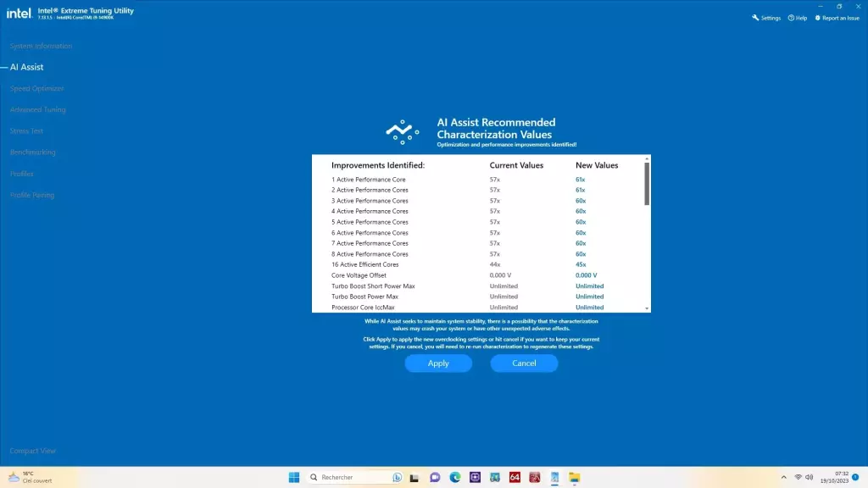
Task: Open the weather widget showing 16°C
Action: pyautogui.click(x=31, y=477)
